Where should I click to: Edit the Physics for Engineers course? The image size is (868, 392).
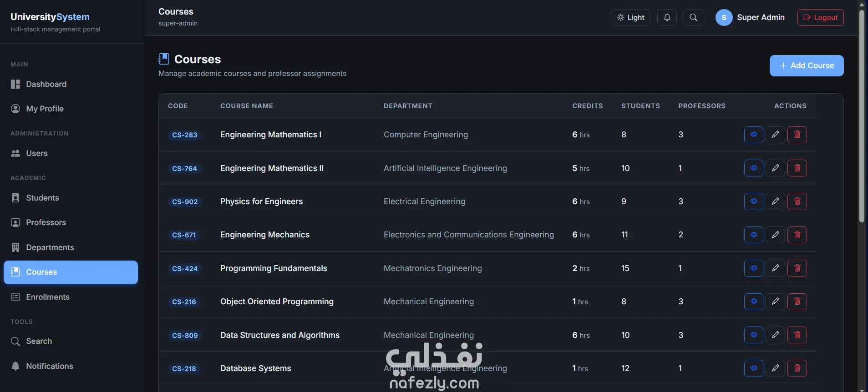tap(775, 201)
